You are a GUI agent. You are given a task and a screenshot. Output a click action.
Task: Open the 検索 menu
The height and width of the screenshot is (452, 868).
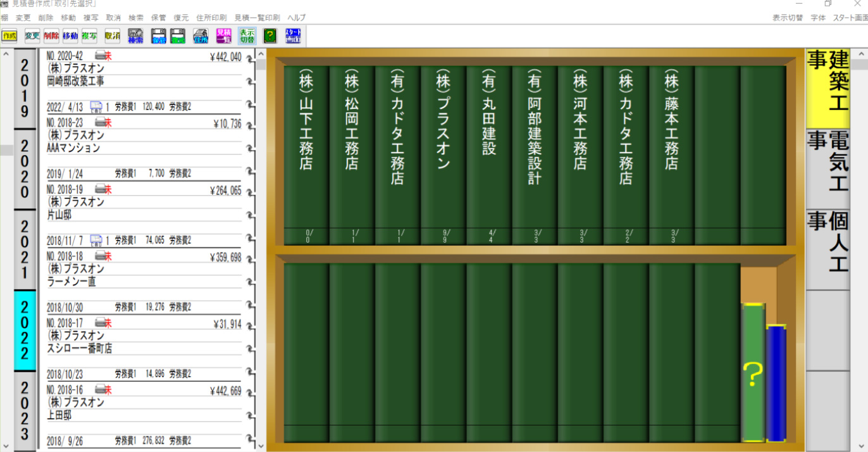tap(136, 18)
